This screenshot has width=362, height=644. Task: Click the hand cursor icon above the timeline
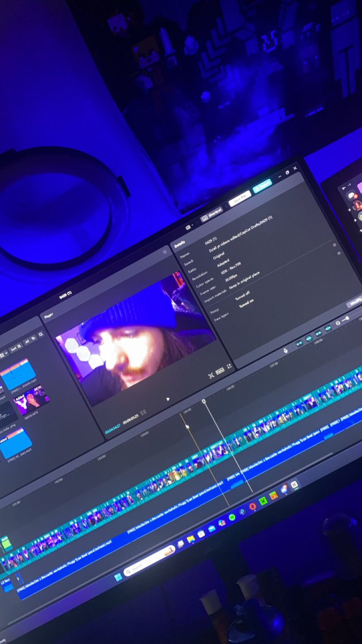[x=286, y=350]
